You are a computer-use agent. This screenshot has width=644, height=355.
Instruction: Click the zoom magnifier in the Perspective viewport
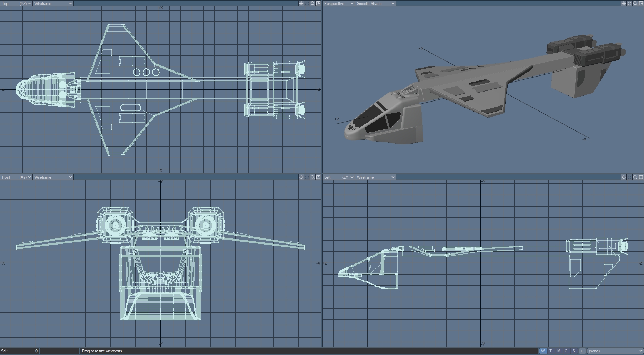[635, 4]
